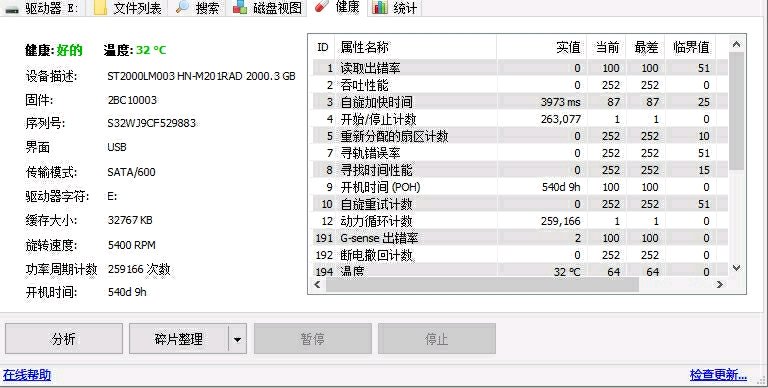Click the serial number S32WJ9CF529883

[151, 123]
